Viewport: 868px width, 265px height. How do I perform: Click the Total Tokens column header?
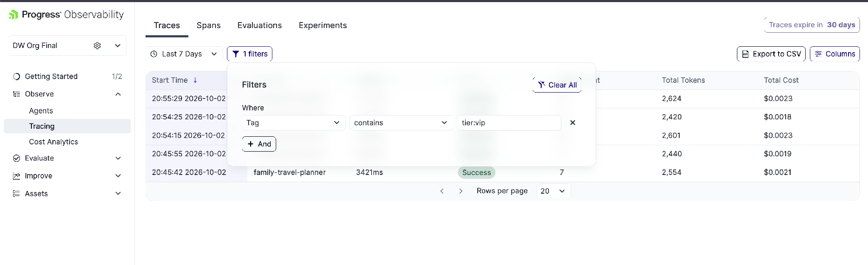(x=683, y=80)
